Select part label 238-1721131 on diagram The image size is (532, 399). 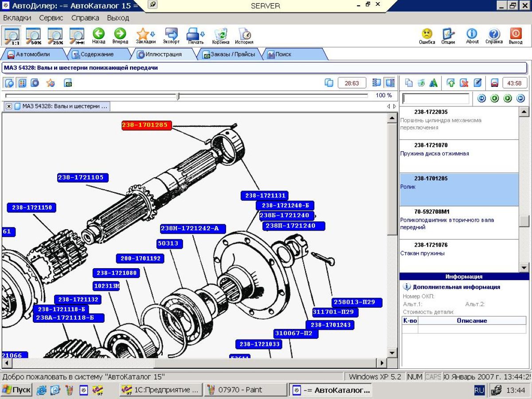point(265,196)
